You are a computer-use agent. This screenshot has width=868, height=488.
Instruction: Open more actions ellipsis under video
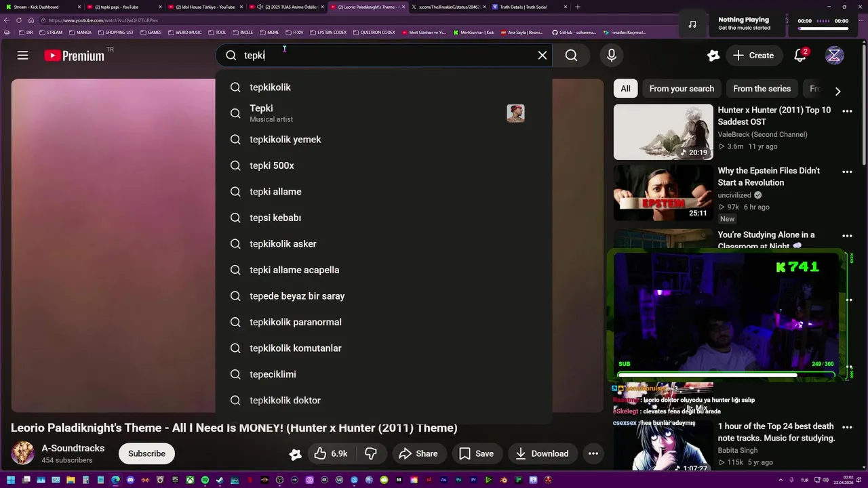593,453
